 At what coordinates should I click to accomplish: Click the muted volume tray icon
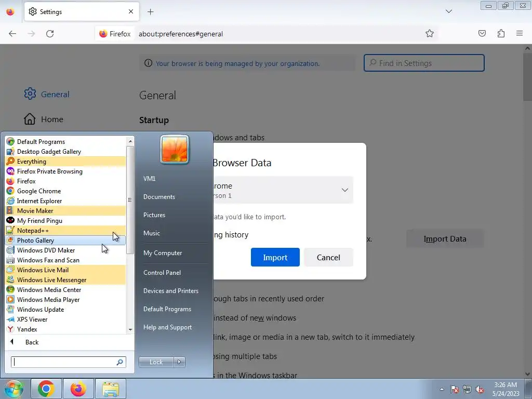pyautogui.click(x=480, y=389)
